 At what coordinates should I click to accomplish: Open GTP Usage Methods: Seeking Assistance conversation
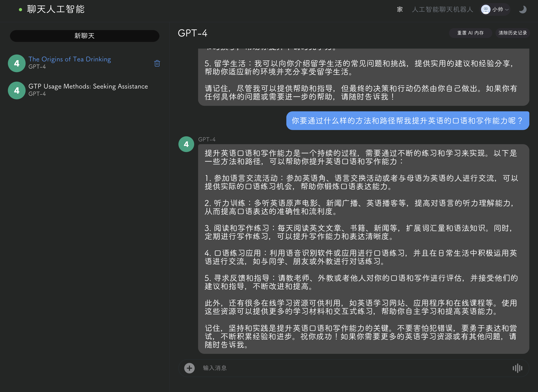tap(88, 86)
